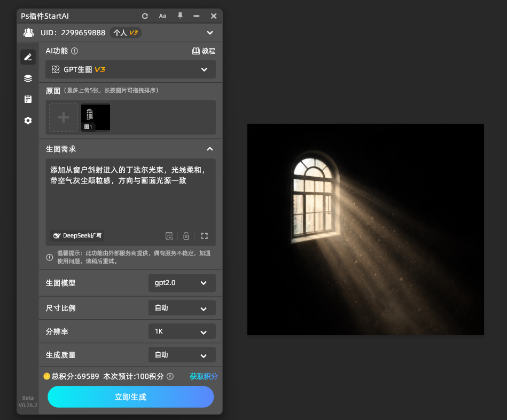The width and height of the screenshot is (507, 420).
Task: Collapse the 生图需求 section
Action: (x=210, y=149)
